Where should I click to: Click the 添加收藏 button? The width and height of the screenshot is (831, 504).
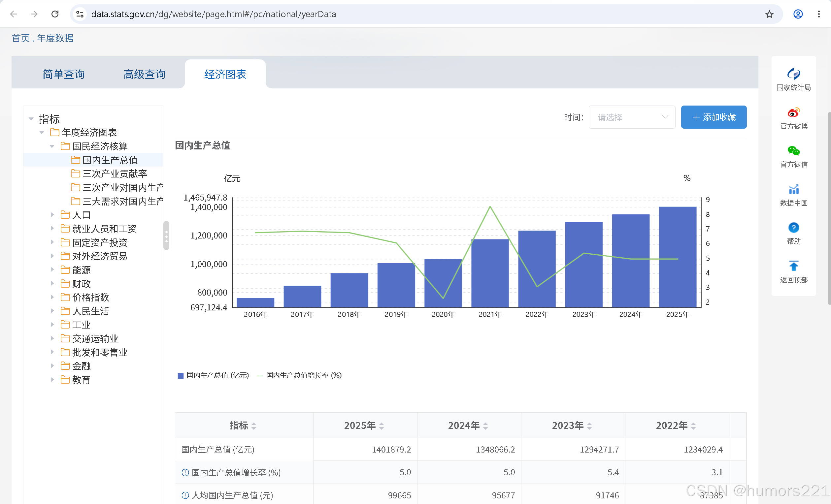(714, 117)
